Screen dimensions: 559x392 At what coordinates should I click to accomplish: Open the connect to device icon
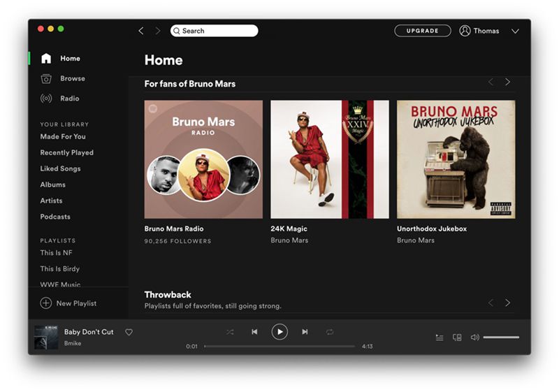coord(457,337)
